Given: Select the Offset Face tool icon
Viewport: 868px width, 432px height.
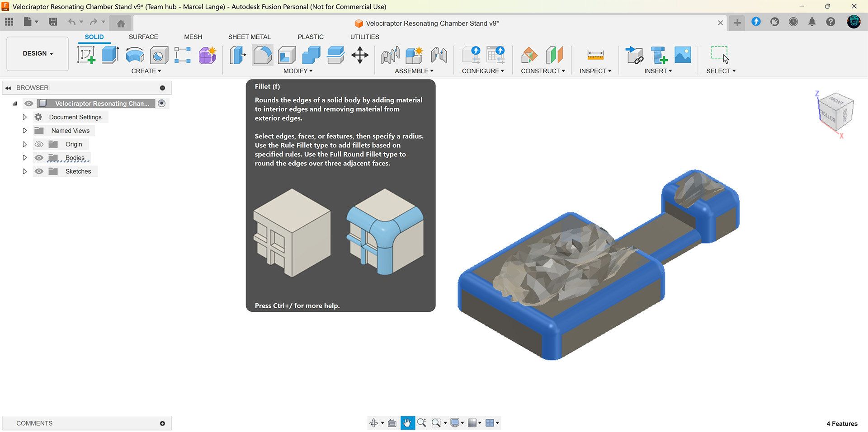Looking at the screenshot, I should click(335, 55).
